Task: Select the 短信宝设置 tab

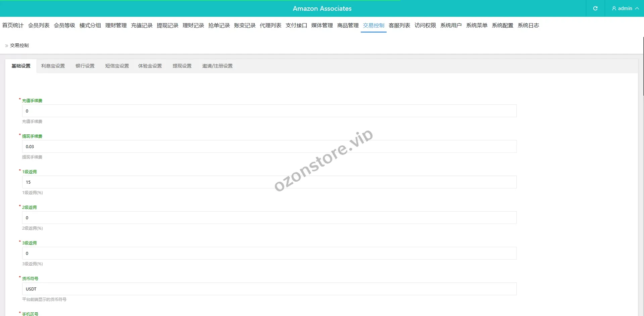Action: [x=117, y=66]
